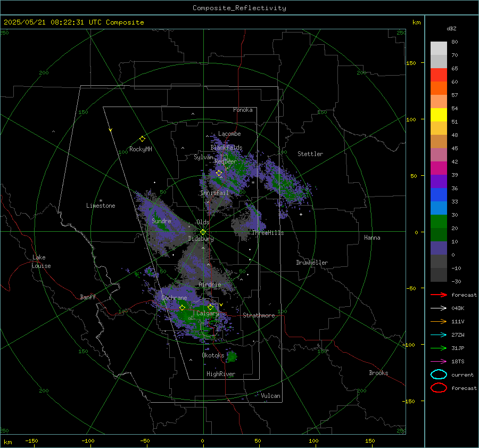Click the Calgary city label
This screenshot has height=448, width=479.
pyautogui.click(x=208, y=313)
